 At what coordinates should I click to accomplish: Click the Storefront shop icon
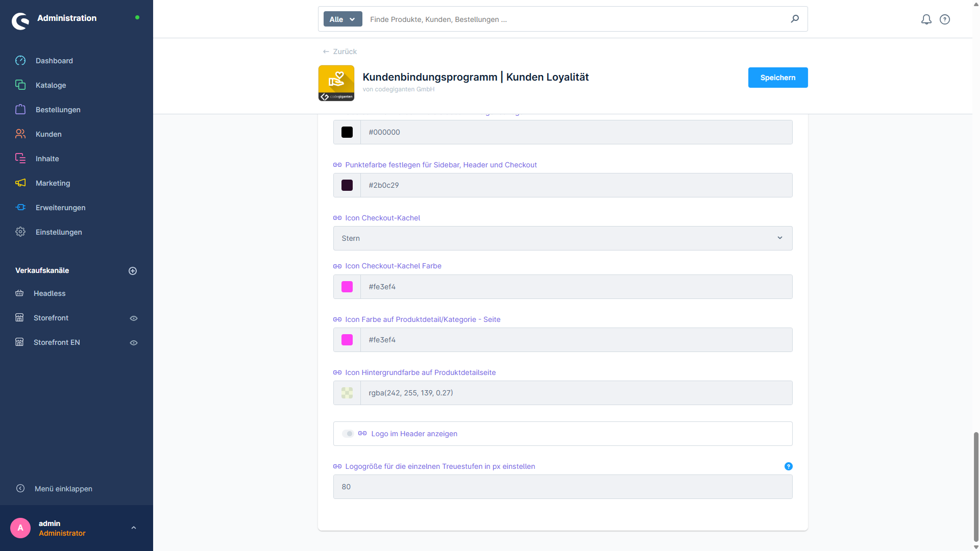[x=19, y=318]
